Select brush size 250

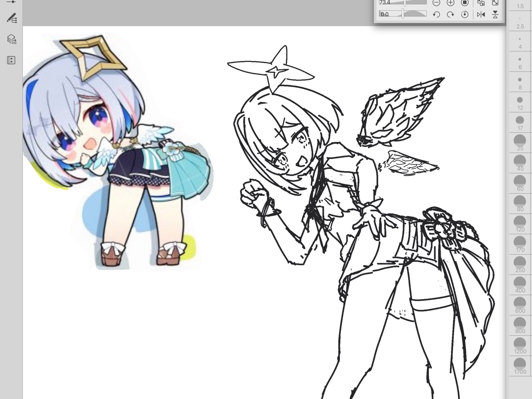click(x=520, y=265)
